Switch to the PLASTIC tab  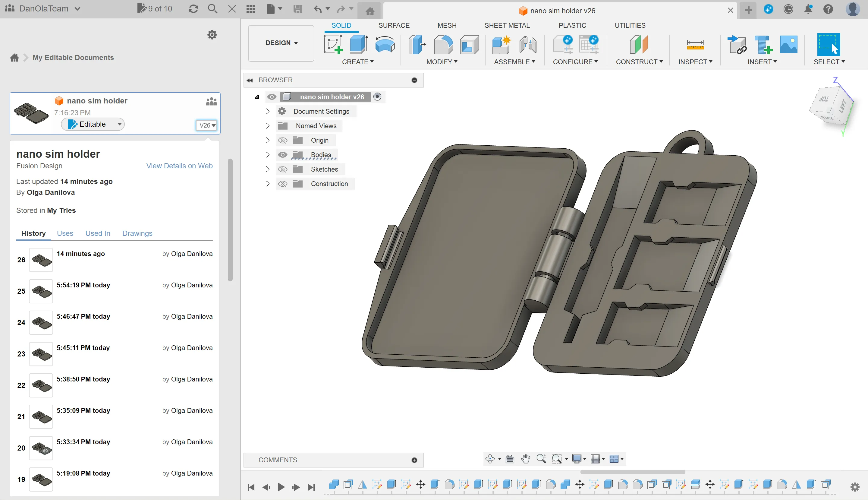click(x=572, y=25)
